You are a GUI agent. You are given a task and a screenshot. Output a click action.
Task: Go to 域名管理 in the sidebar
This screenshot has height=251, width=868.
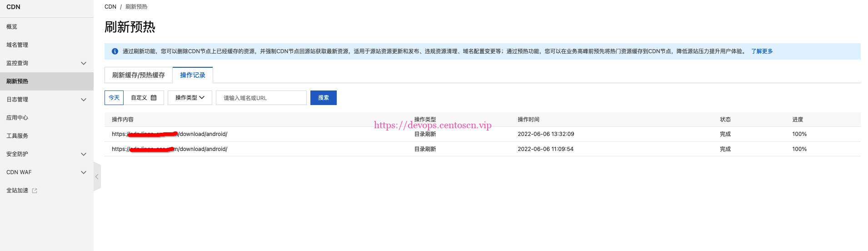17,45
